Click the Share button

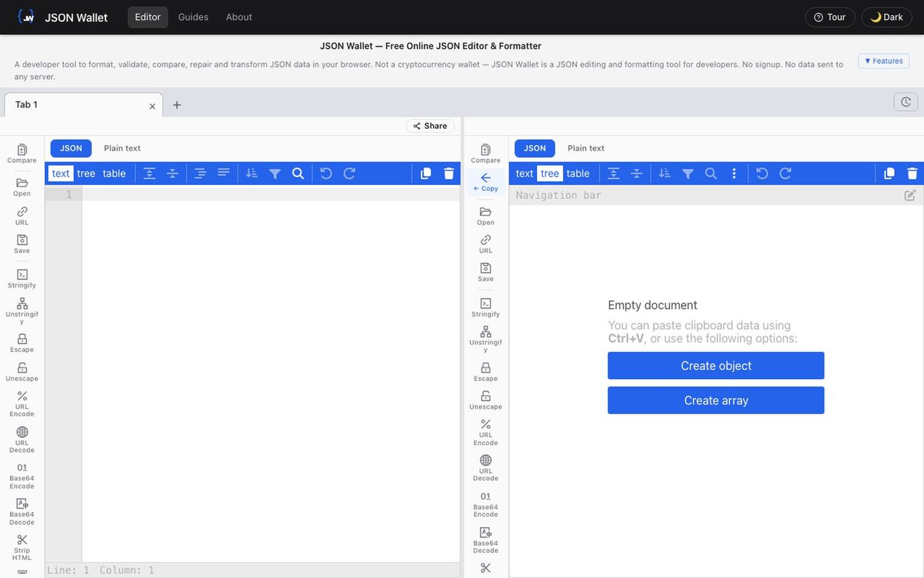click(430, 126)
